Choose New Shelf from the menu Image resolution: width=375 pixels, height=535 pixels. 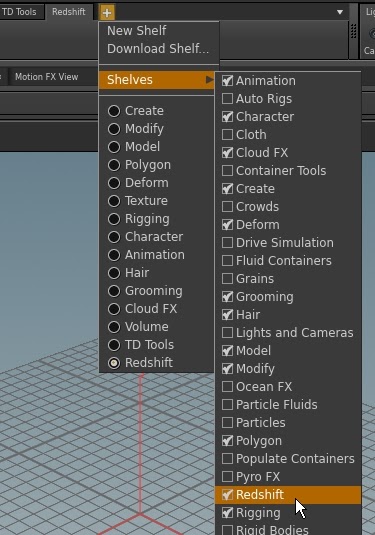(136, 31)
